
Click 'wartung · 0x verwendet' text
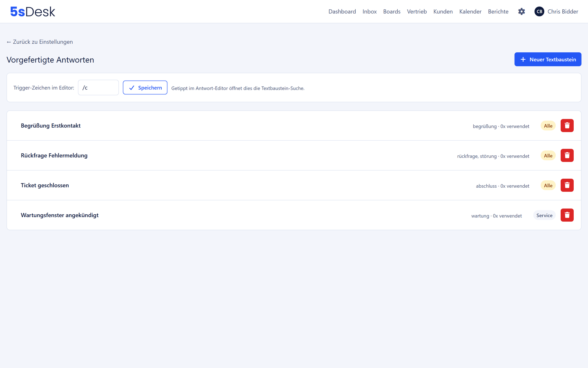point(497,216)
